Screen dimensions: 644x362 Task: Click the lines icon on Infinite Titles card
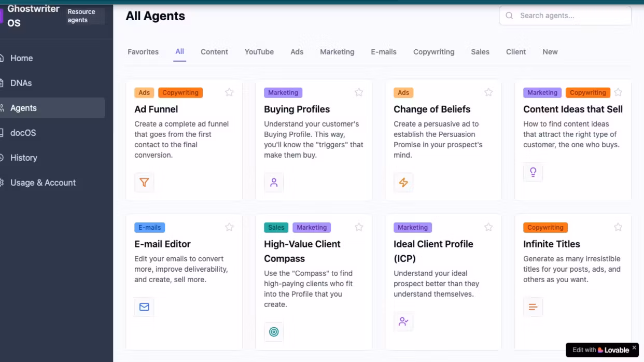[x=533, y=307]
